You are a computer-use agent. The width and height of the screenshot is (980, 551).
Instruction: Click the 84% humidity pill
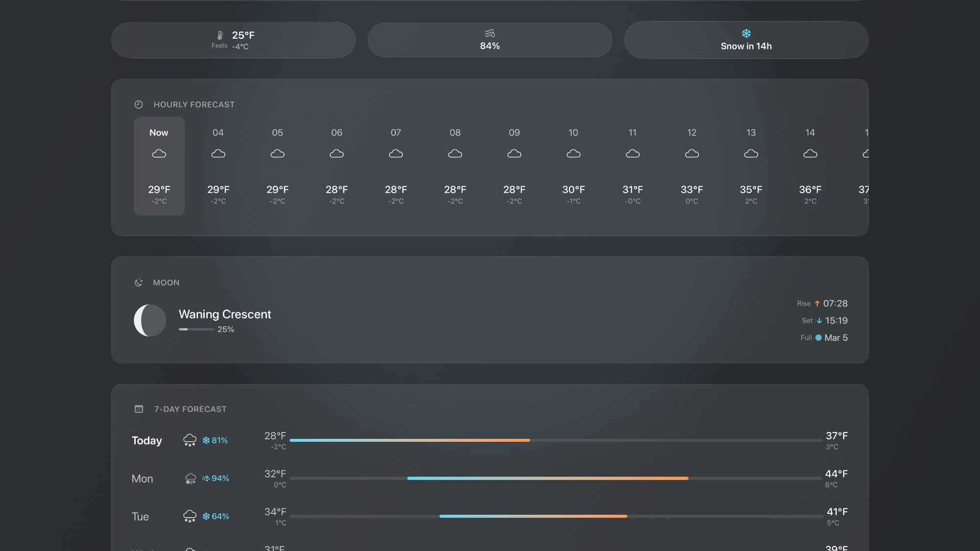pyautogui.click(x=490, y=40)
